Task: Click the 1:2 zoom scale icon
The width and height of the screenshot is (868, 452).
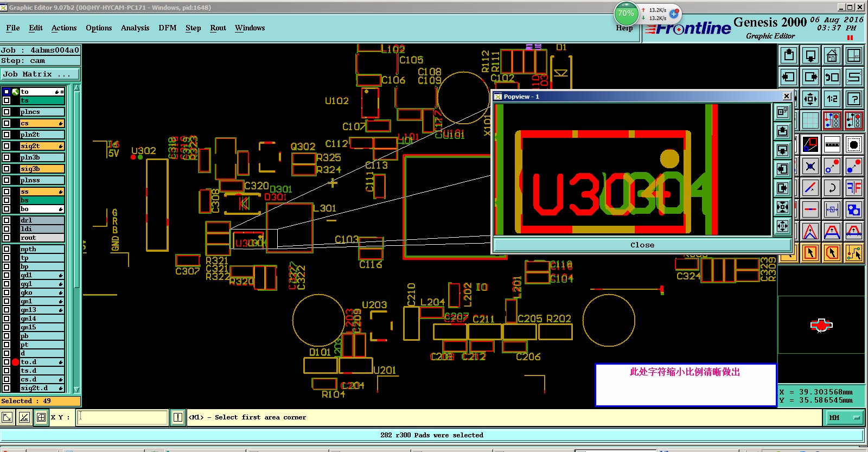Action: pyautogui.click(x=832, y=99)
